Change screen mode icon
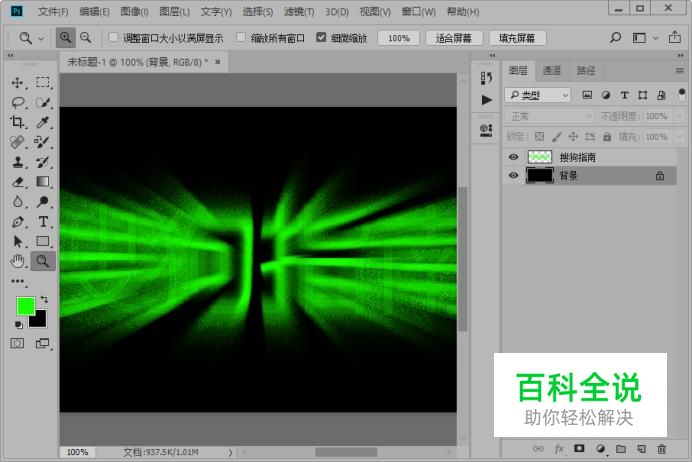Image resolution: width=692 pixels, height=462 pixels. pos(42,343)
